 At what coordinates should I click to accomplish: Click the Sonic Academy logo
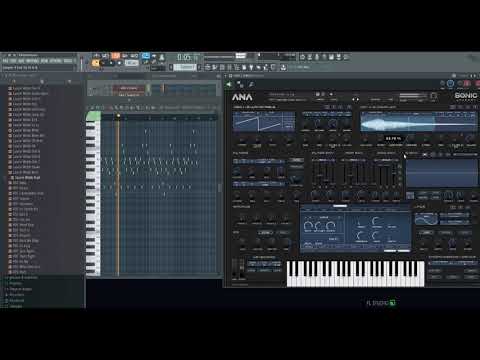tap(466, 96)
